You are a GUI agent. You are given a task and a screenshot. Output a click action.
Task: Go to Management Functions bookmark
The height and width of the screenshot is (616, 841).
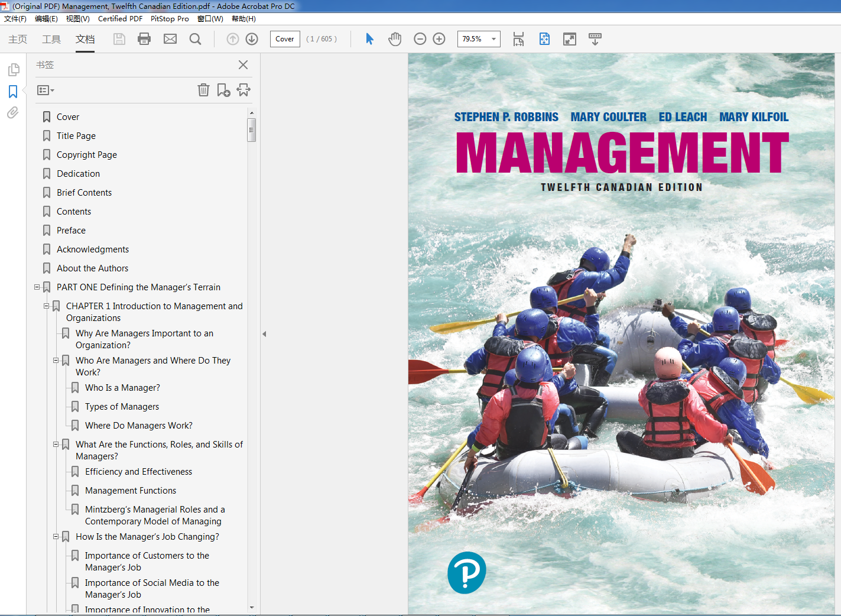coord(131,491)
